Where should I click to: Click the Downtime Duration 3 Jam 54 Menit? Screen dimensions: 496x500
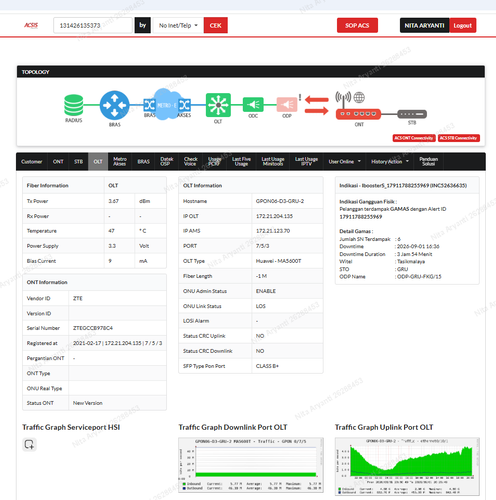click(x=415, y=254)
